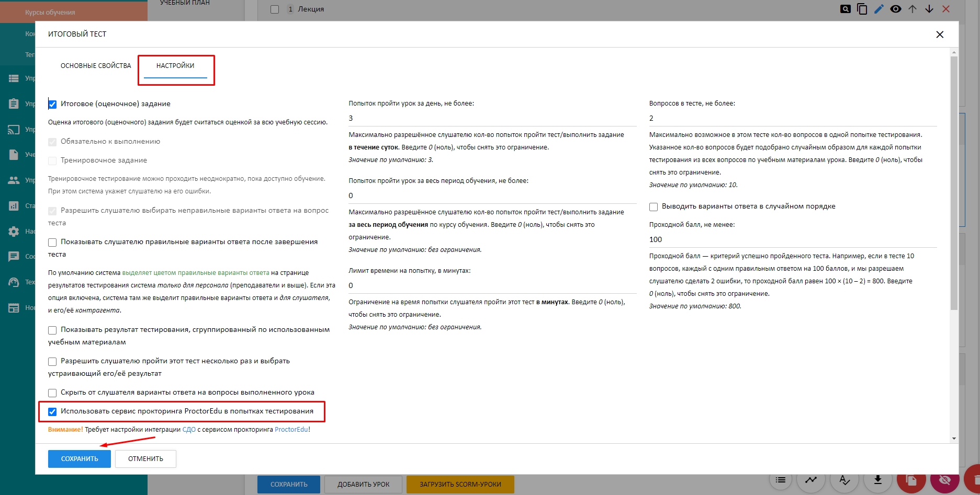Screen dimensions: 980x495
Task: Toggle Использовать сервис прокторинга ProctorEdu checkbox
Action: pyautogui.click(x=52, y=412)
